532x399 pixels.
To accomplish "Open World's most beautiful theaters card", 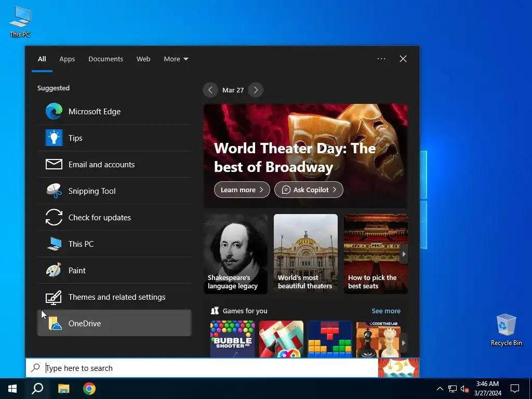I will (x=305, y=254).
